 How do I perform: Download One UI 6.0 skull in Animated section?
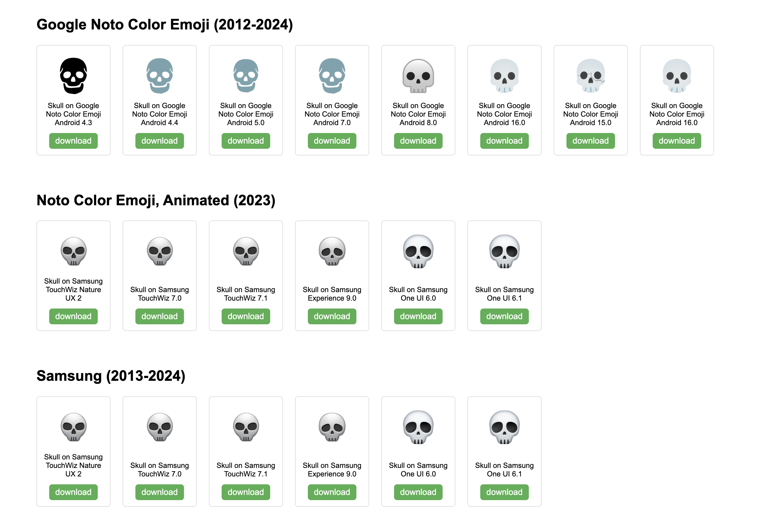pyautogui.click(x=418, y=316)
